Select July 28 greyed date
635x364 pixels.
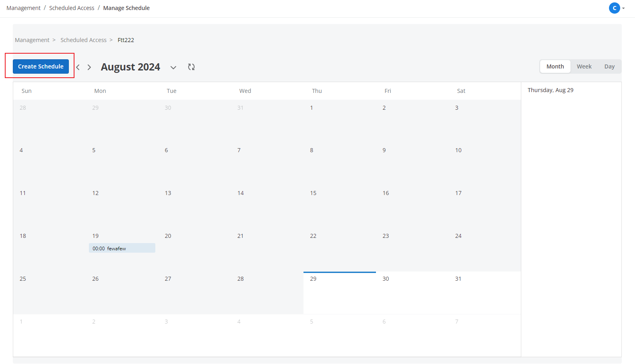tap(23, 108)
